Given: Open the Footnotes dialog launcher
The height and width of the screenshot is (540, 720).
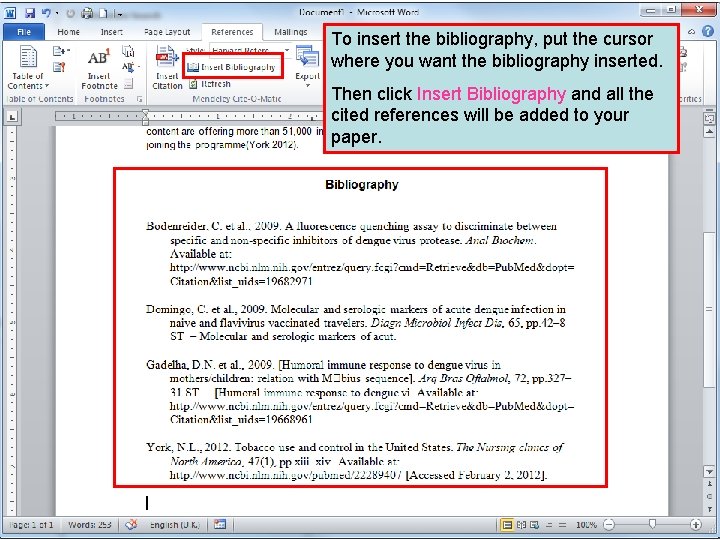Looking at the screenshot, I should pyautogui.click(x=140, y=99).
